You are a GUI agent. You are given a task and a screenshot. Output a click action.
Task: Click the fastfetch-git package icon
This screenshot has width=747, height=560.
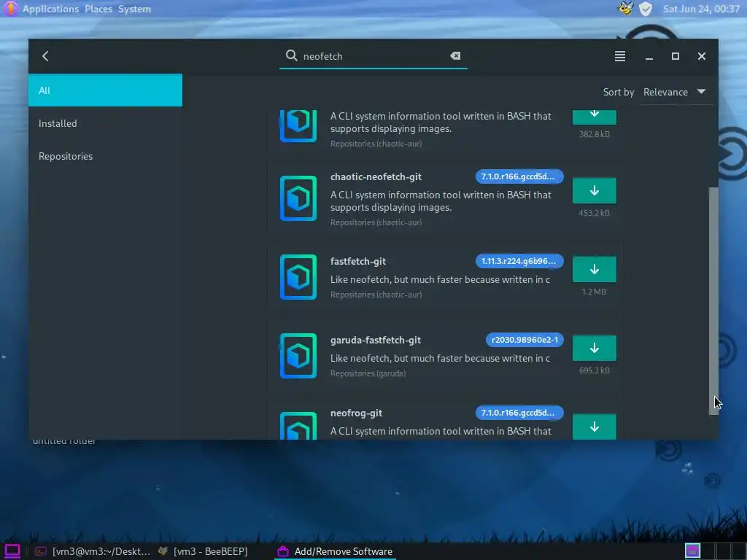click(x=298, y=277)
